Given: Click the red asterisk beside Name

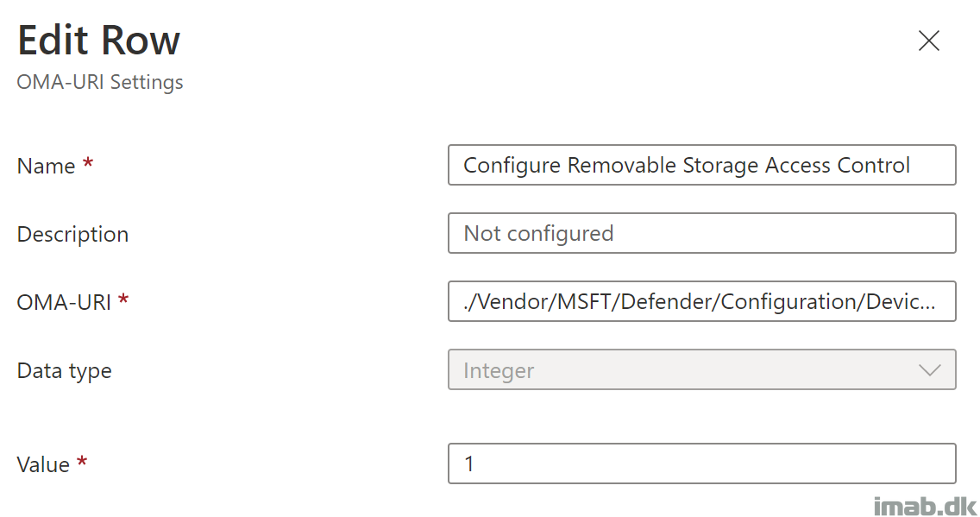Looking at the screenshot, I should (x=88, y=162).
